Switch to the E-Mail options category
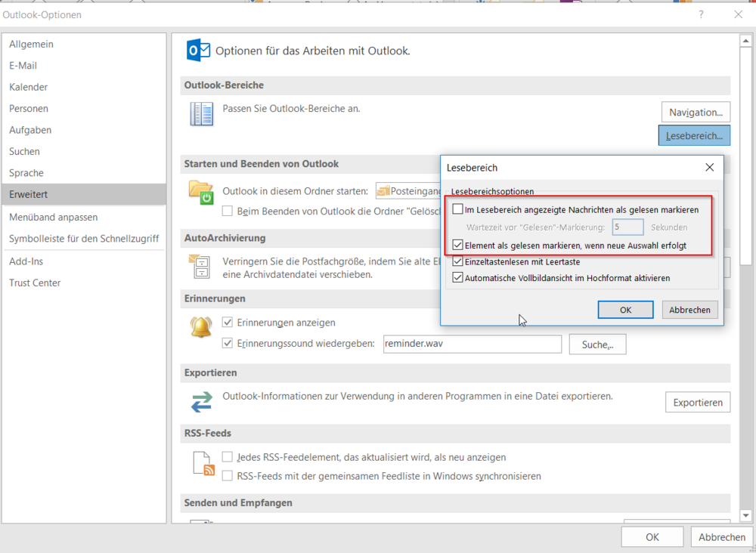 click(x=84, y=66)
